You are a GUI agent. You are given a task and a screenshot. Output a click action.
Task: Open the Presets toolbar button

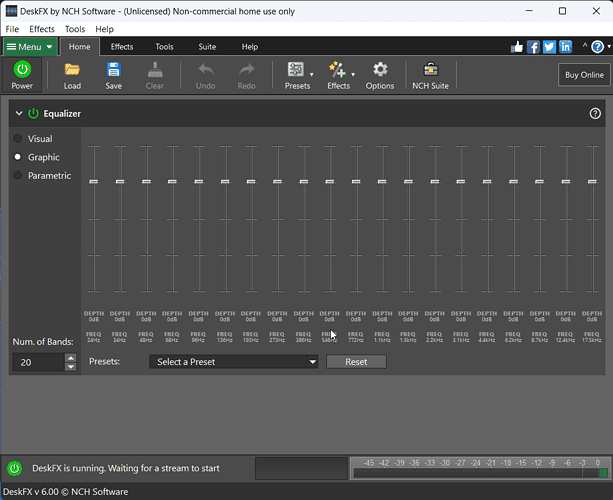click(297, 75)
